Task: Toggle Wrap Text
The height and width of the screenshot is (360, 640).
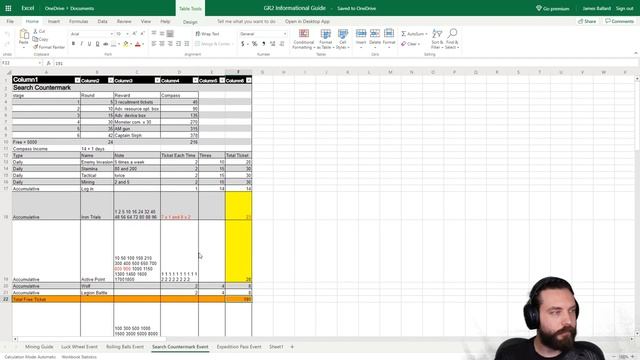Action: [207, 34]
